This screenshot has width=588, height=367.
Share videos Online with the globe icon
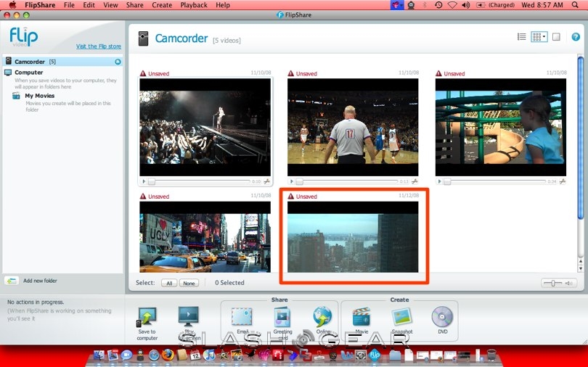pos(322,317)
